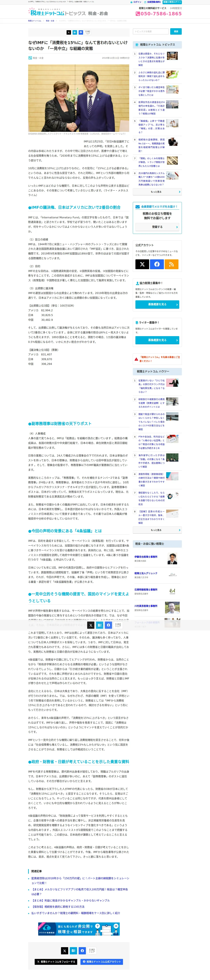Click the red warning triangle icon
Screen dimensions: 210x980
point(136,359)
